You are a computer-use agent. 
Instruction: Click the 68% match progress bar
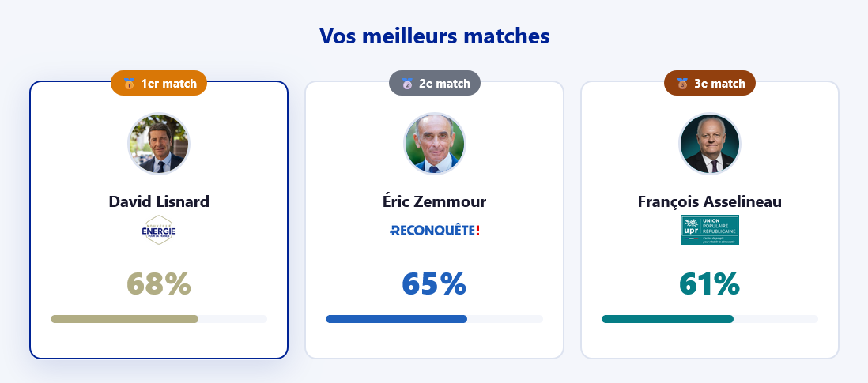click(159, 319)
